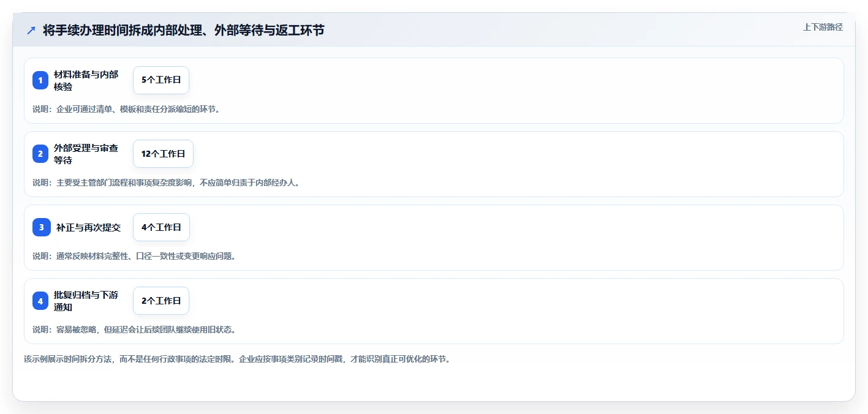
Task: Select step badge number 2
Action: [x=40, y=154]
